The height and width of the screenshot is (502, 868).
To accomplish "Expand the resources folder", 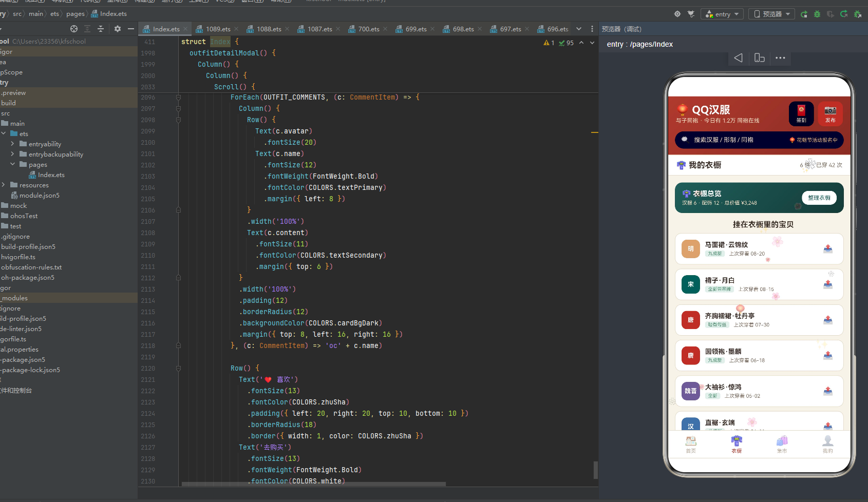I will [4, 185].
